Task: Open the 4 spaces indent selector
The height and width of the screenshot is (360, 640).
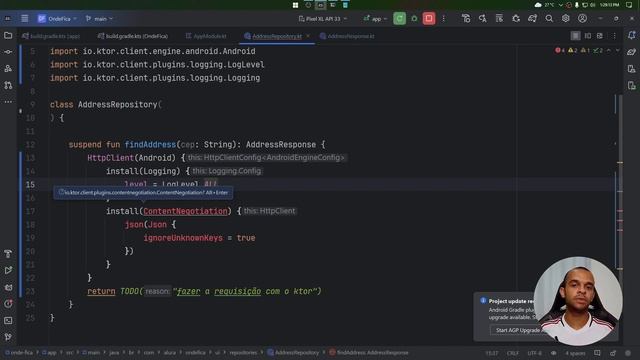Action: click(x=575, y=353)
